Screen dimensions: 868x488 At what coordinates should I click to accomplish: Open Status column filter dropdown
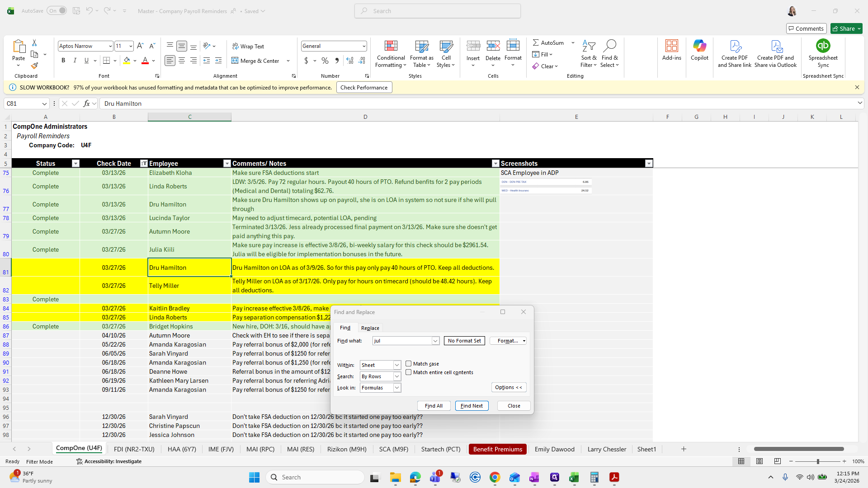pyautogui.click(x=75, y=164)
